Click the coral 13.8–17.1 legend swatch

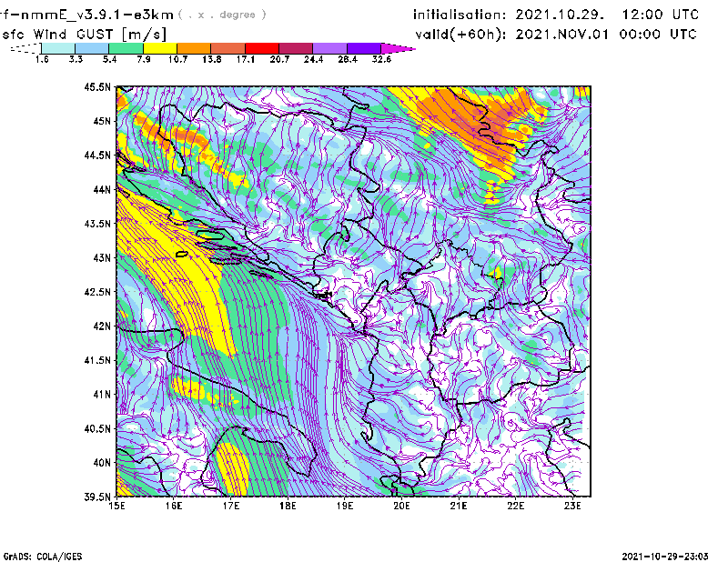228,48
